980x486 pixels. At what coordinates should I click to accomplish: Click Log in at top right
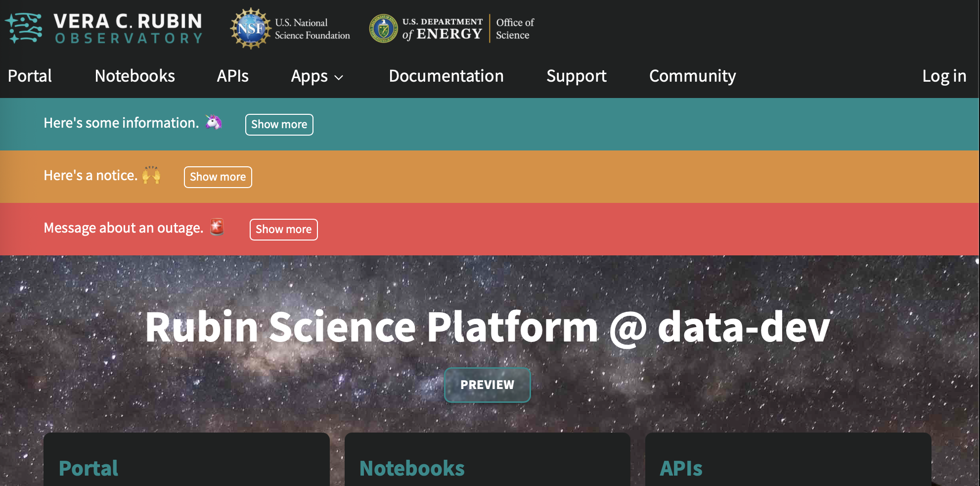944,76
